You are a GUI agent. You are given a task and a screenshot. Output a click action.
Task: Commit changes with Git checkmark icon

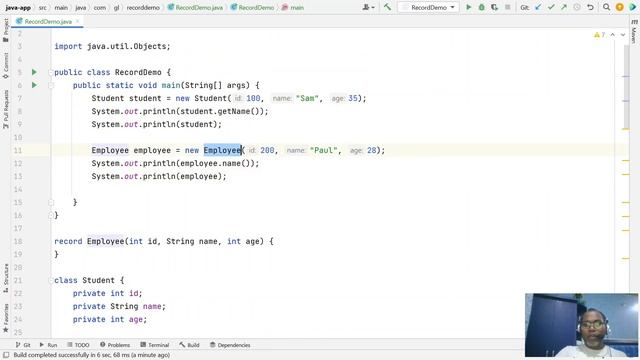(551, 7)
